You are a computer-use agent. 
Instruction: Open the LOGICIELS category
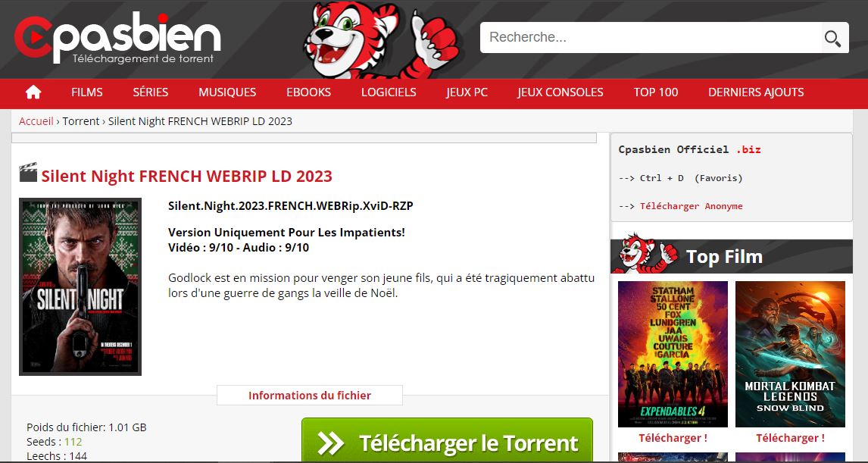389,92
